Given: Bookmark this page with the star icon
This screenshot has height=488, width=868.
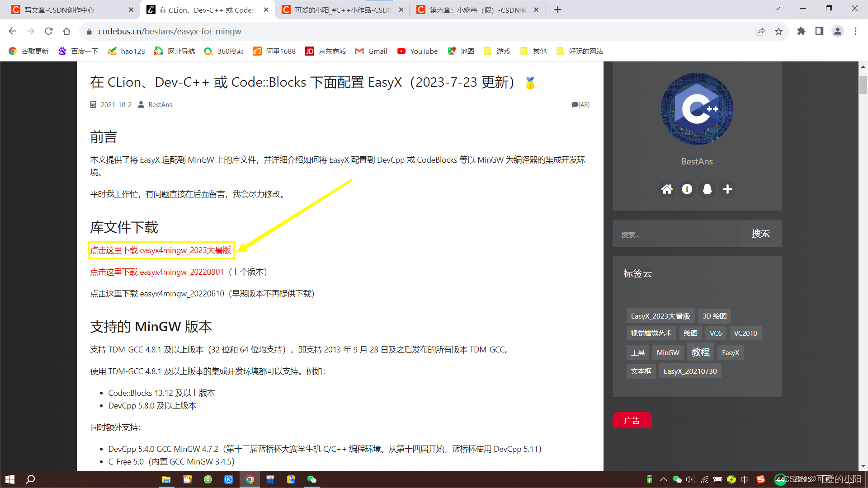Looking at the screenshot, I should coord(778,31).
